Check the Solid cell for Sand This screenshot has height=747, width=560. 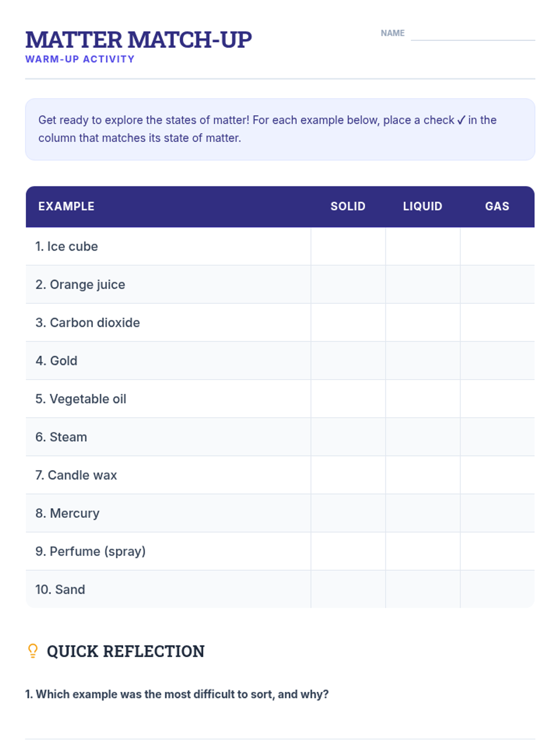(348, 590)
